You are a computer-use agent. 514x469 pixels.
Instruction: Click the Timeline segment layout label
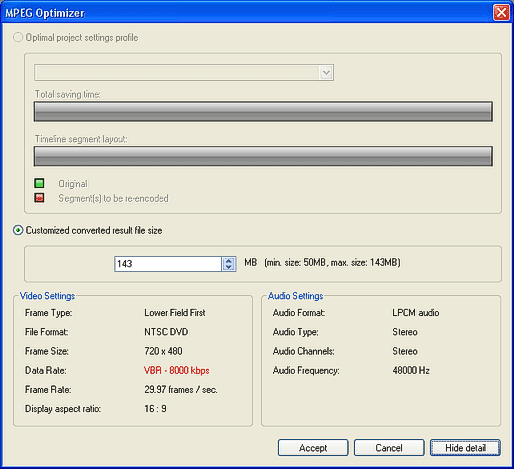(81, 139)
